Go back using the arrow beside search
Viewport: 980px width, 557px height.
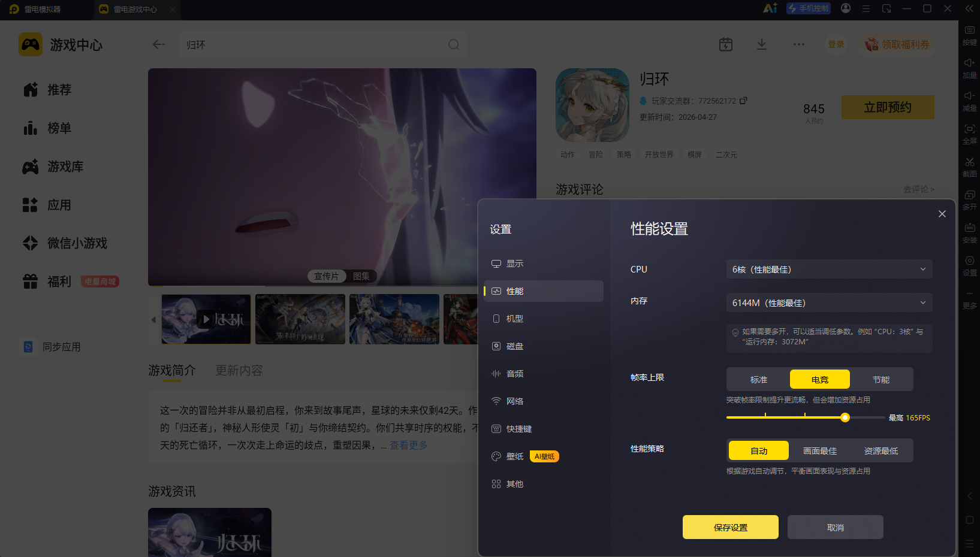(x=159, y=44)
